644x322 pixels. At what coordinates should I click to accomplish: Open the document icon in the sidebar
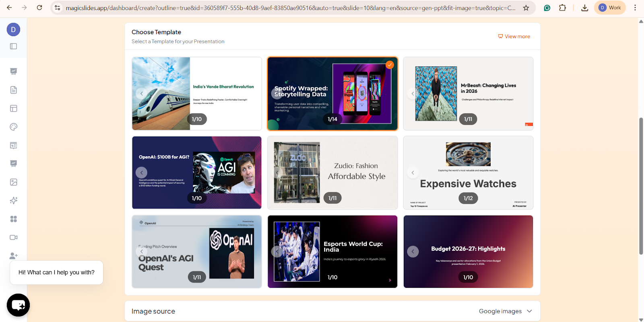[13, 90]
